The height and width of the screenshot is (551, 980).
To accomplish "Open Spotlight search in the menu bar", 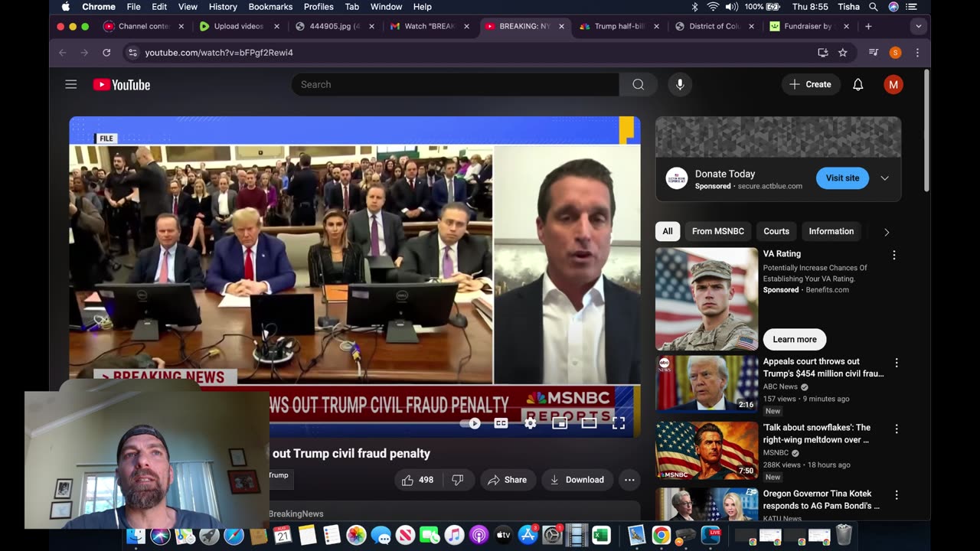I will pos(874,7).
